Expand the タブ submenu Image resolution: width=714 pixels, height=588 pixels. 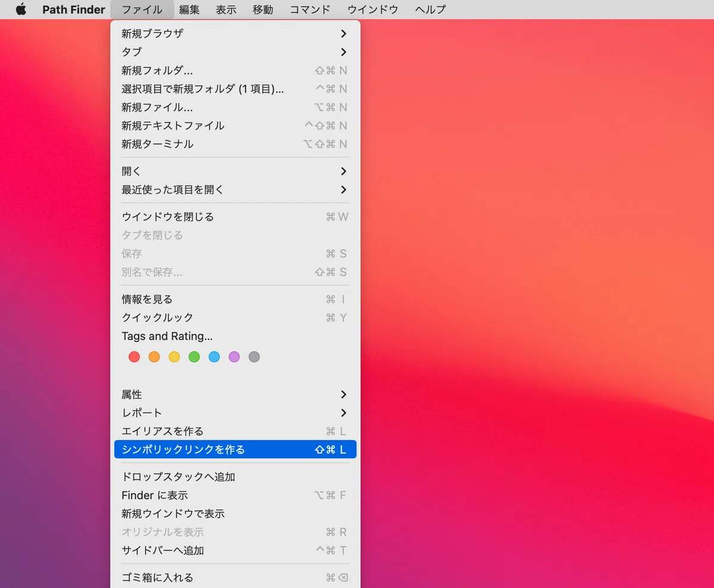point(235,52)
